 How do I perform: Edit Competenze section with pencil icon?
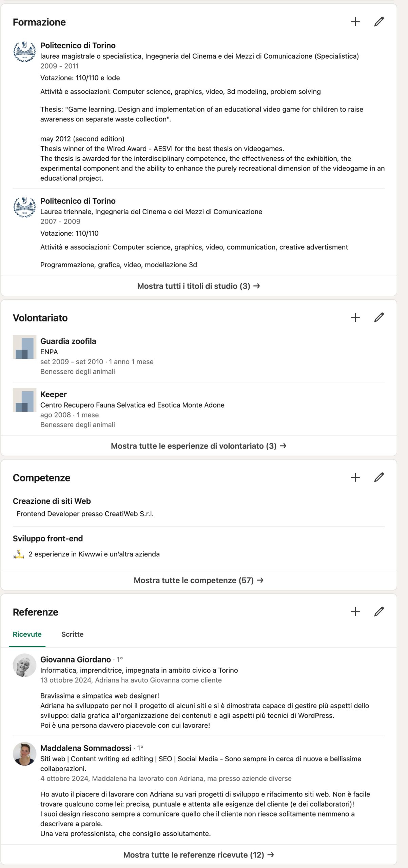[x=379, y=477]
